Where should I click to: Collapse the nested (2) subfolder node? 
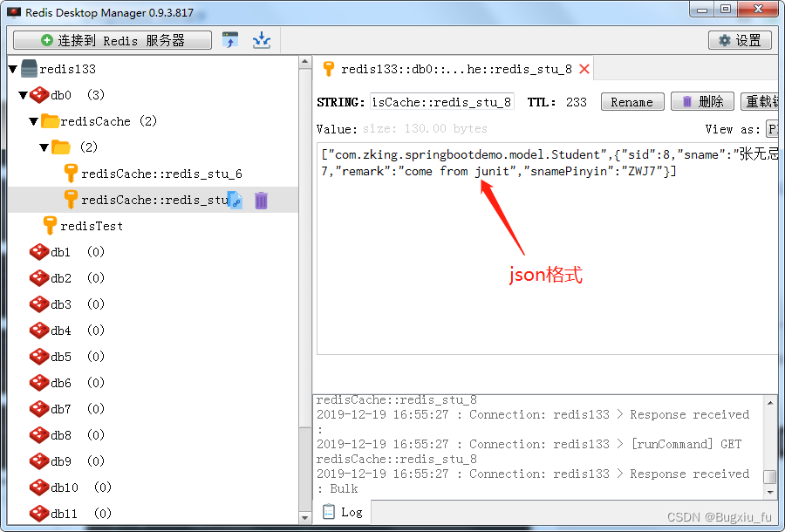(x=44, y=147)
